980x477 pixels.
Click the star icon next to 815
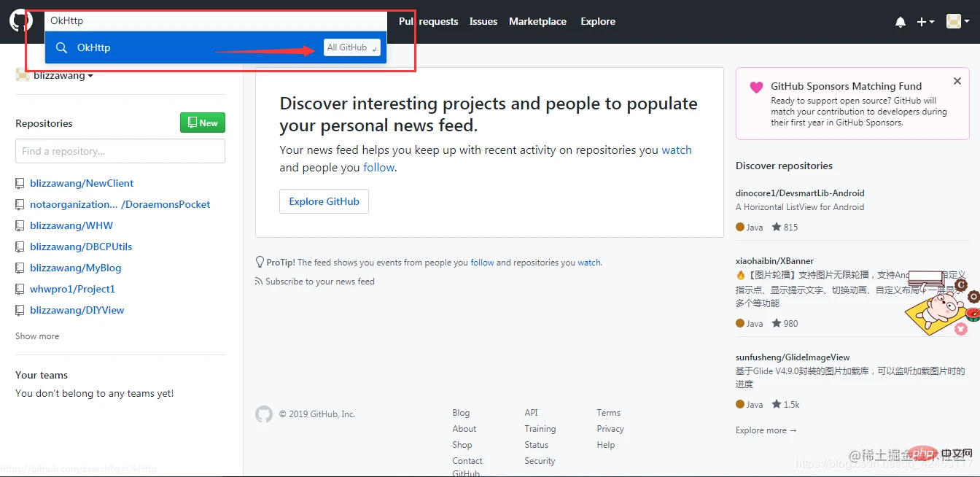click(x=777, y=228)
